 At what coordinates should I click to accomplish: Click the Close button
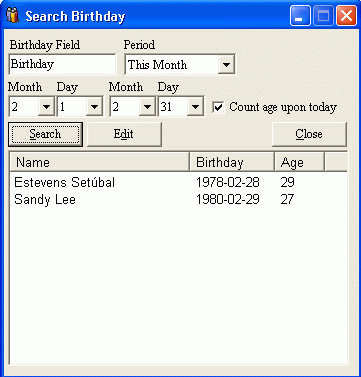(309, 134)
